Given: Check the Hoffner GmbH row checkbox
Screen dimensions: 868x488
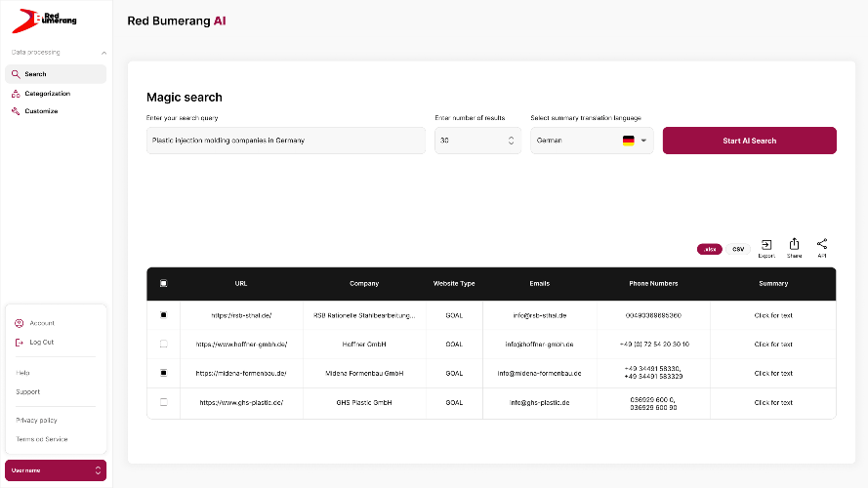Looking at the screenshot, I should [x=163, y=345].
